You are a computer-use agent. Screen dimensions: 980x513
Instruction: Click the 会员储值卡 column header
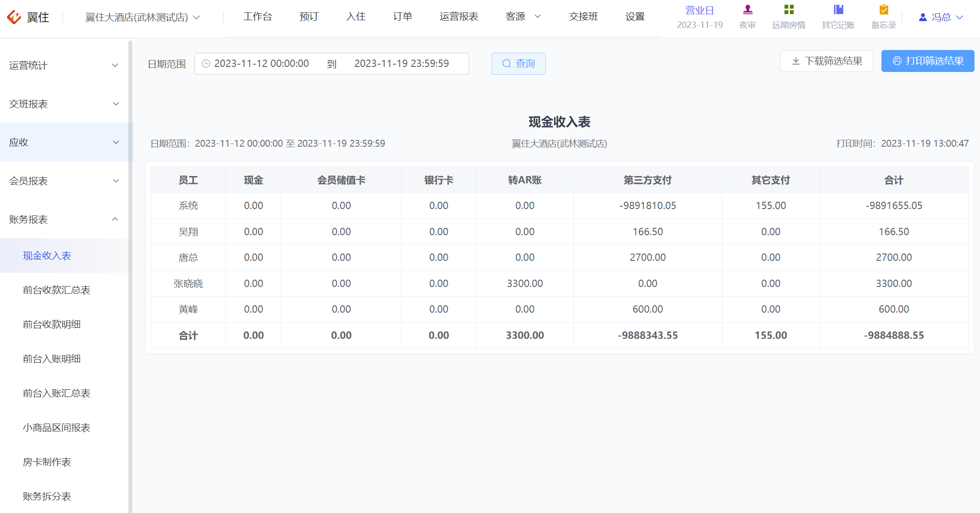click(x=341, y=180)
